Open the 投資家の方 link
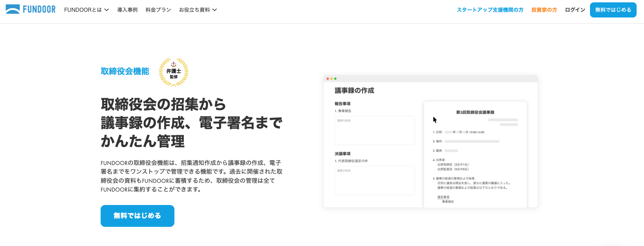Image resolution: width=644 pixels, height=246 pixels. (544, 10)
